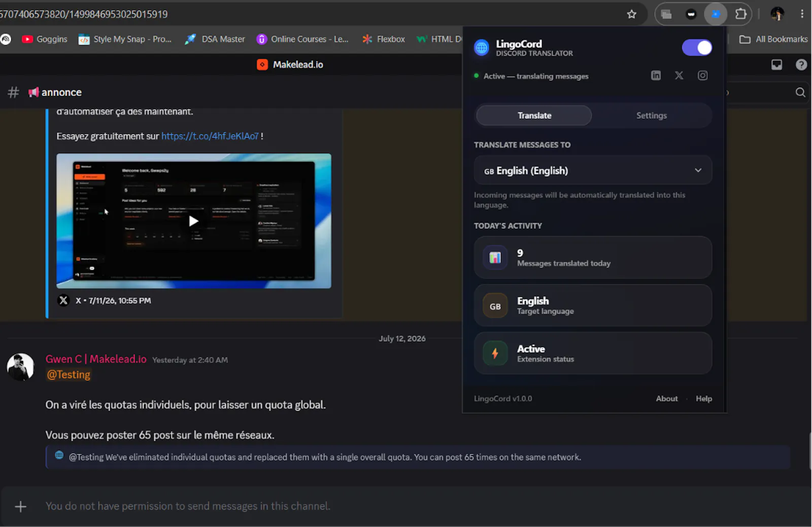Viewport: 812px width, 527px height.
Task: Click the leftmost circular bookmark icon
Action: coord(5,39)
